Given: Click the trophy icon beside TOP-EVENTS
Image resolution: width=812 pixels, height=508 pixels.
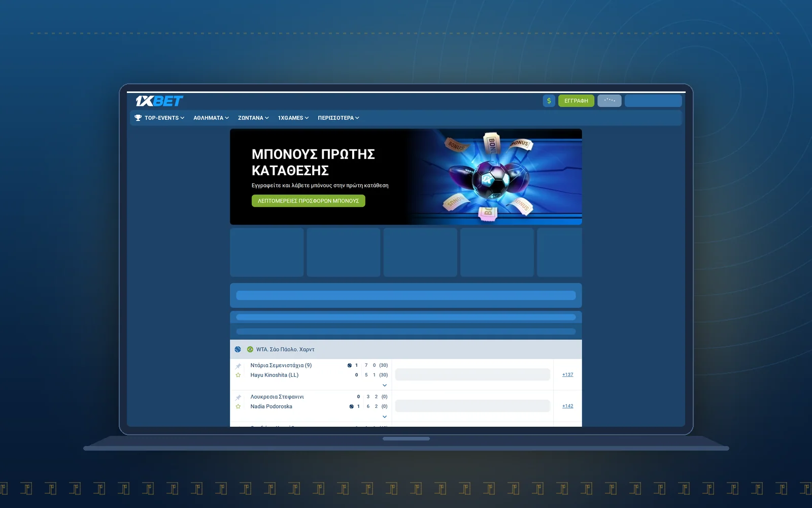Looking at the screenshot, I should 138,118.
